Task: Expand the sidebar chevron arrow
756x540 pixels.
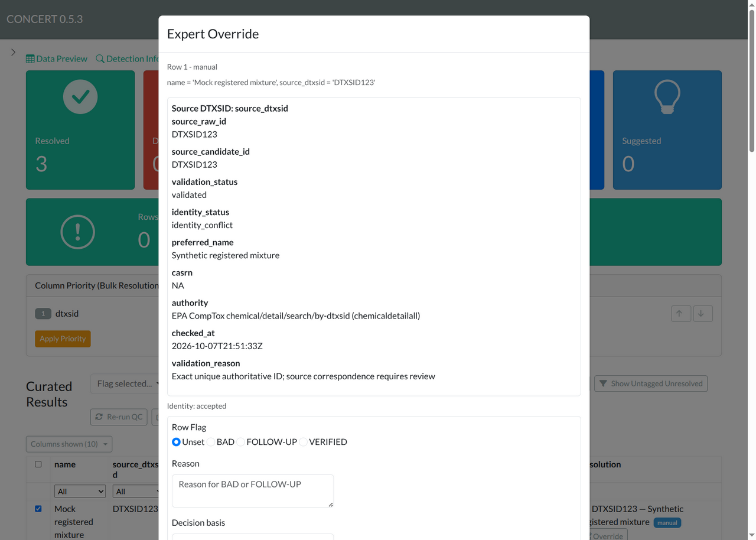Action: (13, 52)
